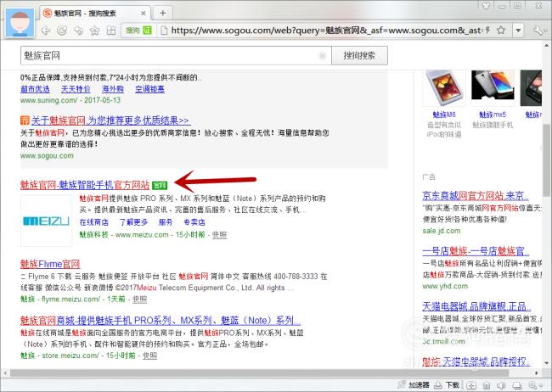Viewport: 552px width, 392px height.
Task: Click the undo/restore closed page icon
Action: 78,31
